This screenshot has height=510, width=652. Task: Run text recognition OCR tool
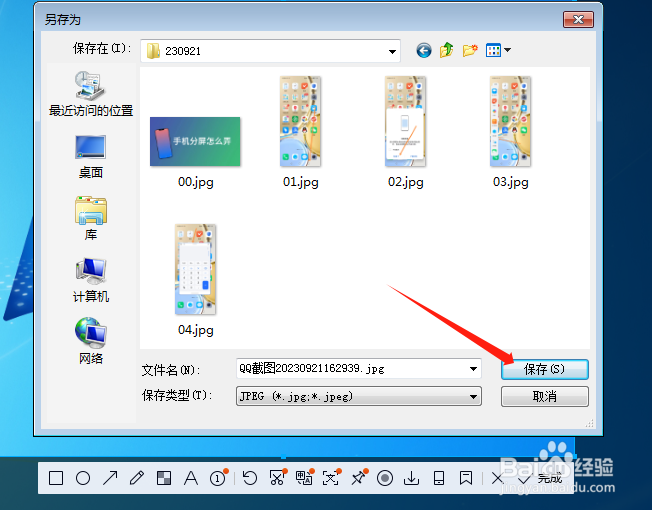pyautogui.click(x=331, y=478)
